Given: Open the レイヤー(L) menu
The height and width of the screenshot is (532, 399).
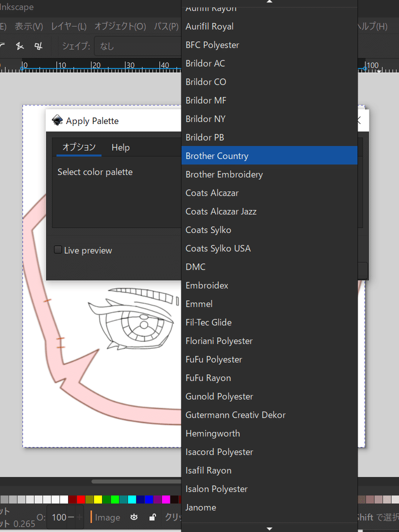Looking at the screenshot, I should [x=69, y=26].
